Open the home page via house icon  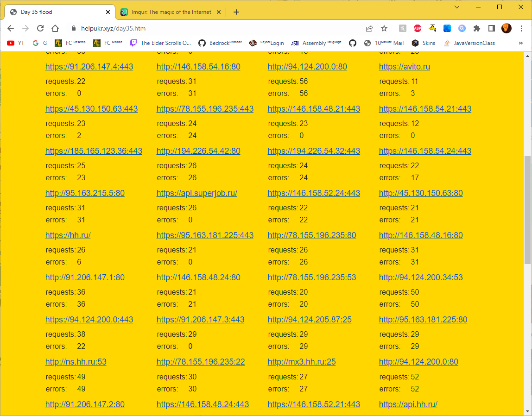click(55, 28)
